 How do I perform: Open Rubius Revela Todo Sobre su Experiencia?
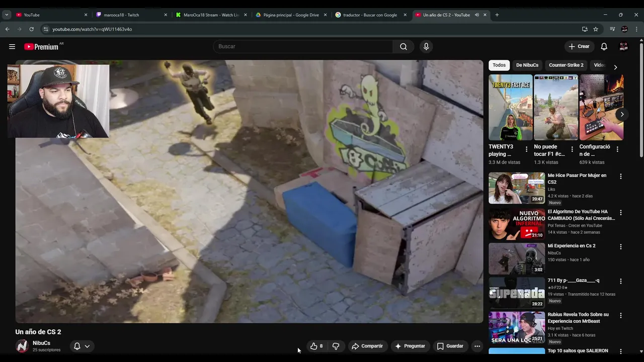pyautogui.click(x=578, y=318)
